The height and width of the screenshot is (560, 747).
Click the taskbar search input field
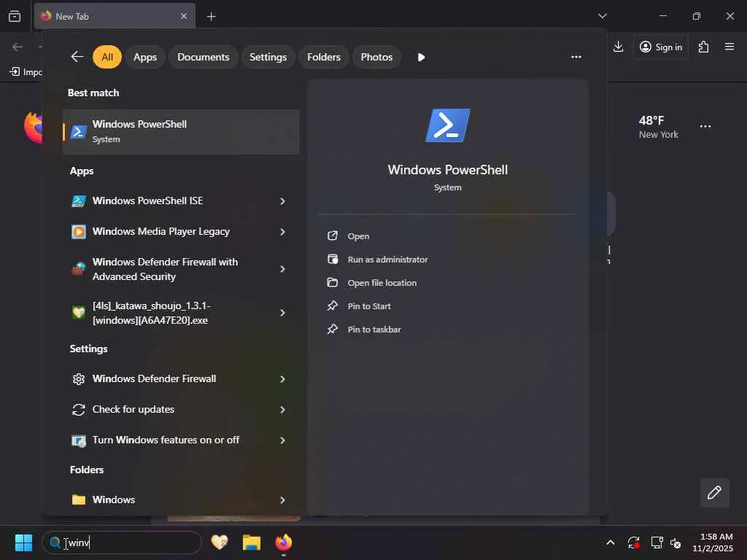click(x=122, y=542)
